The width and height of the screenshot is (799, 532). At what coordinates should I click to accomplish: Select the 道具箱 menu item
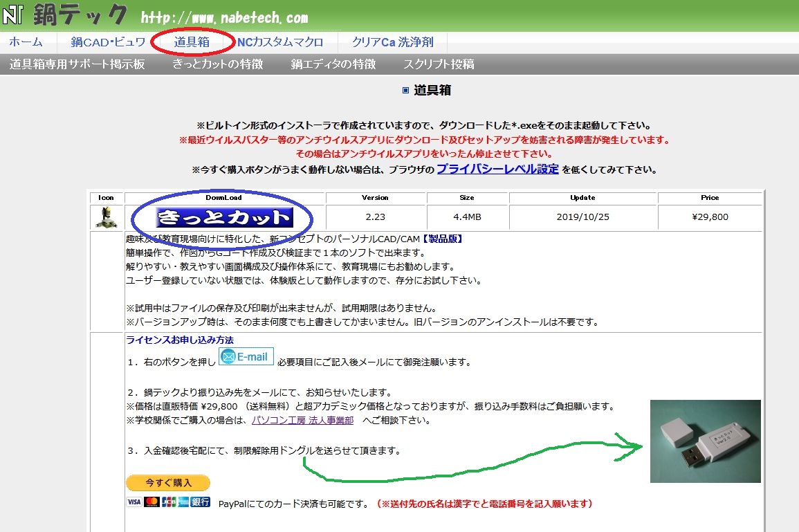click(192, 42)
